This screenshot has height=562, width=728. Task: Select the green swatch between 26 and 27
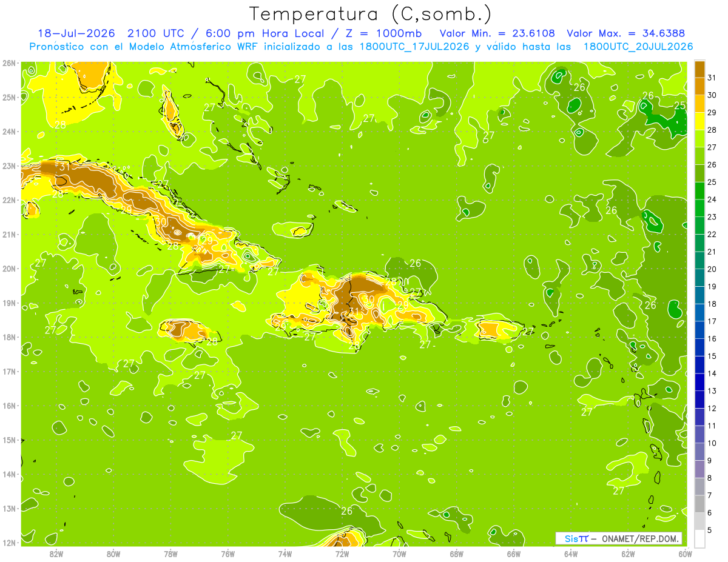click(699, 156)
